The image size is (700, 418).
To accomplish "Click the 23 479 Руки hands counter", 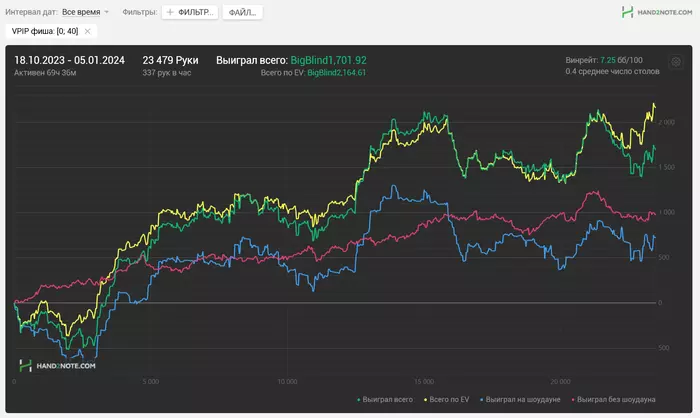I will pyautogui.click(x=170, y=60).
